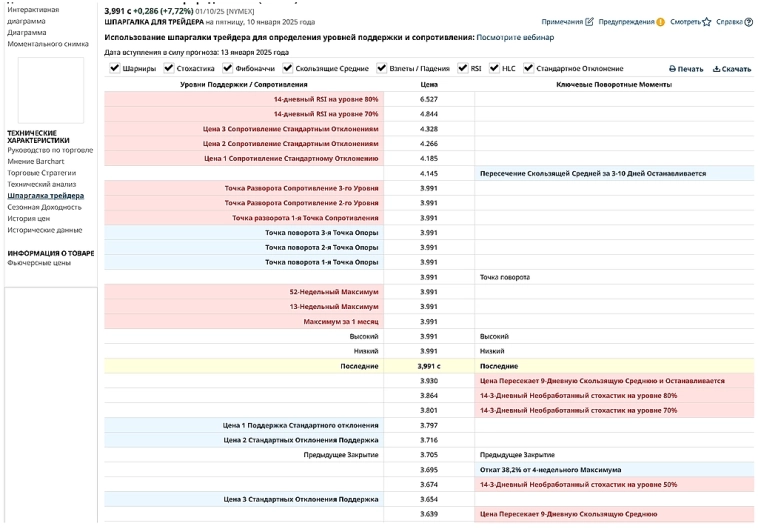Click the Предупреждения alert icon
Image resolution: width=758 pixels, height=529 pixels.
pos(660,21)
